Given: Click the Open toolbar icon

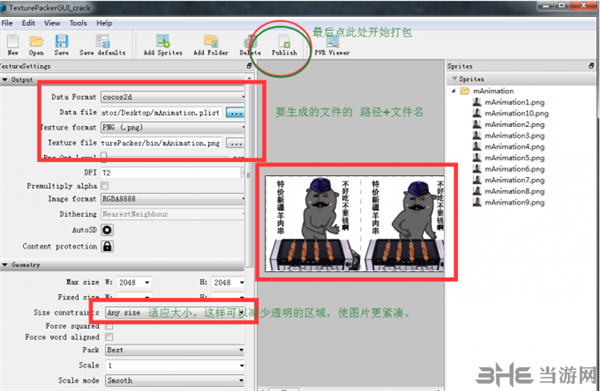Looking at the screenshot, I should (x=36, y=41).
